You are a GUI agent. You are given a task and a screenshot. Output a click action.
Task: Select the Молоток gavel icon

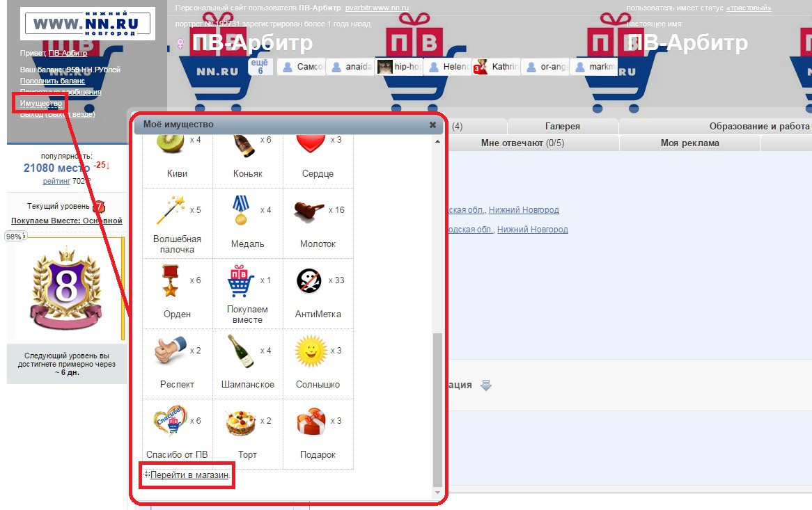coord(309,211)
